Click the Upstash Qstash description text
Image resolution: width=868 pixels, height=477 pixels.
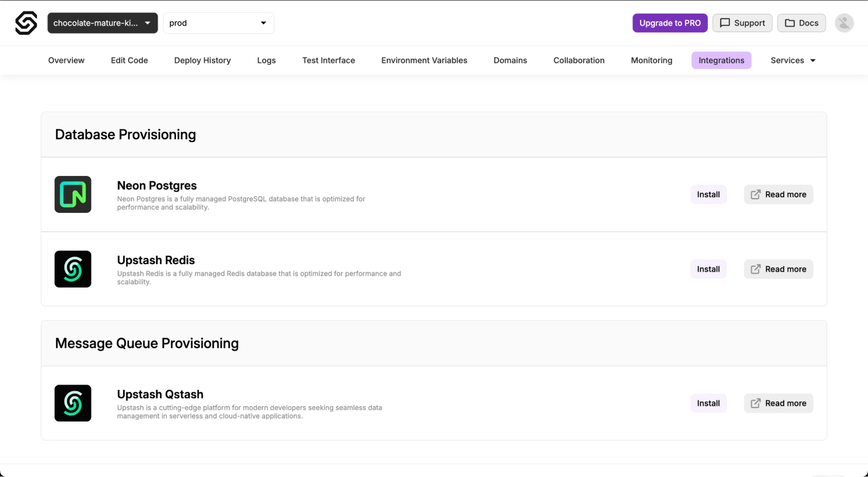click(x=250, y=412)
